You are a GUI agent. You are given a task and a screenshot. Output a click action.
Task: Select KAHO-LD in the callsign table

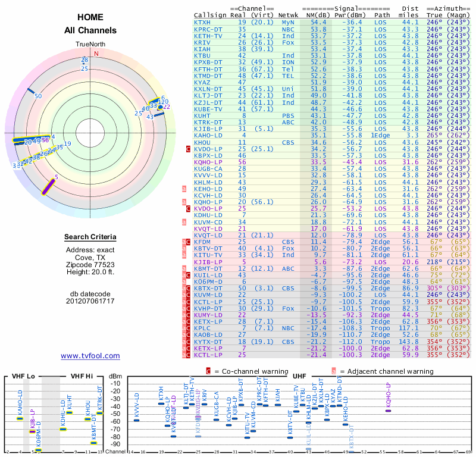point(208,136)
